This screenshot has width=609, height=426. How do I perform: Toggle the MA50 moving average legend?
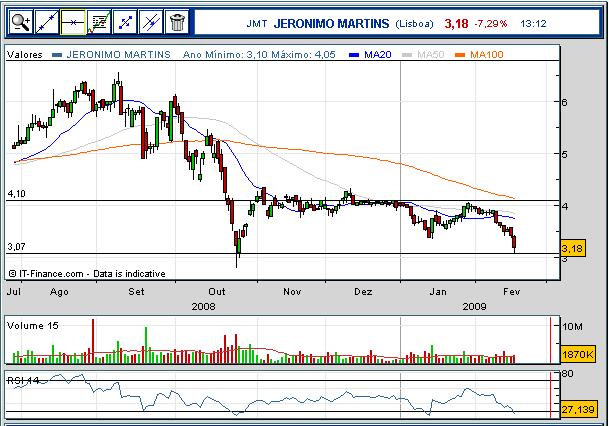[431, 55]
